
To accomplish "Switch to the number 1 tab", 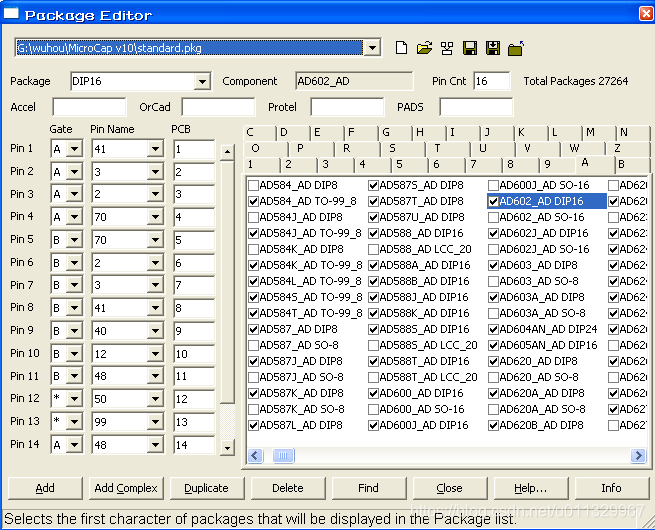I will (x=261, y=165).
